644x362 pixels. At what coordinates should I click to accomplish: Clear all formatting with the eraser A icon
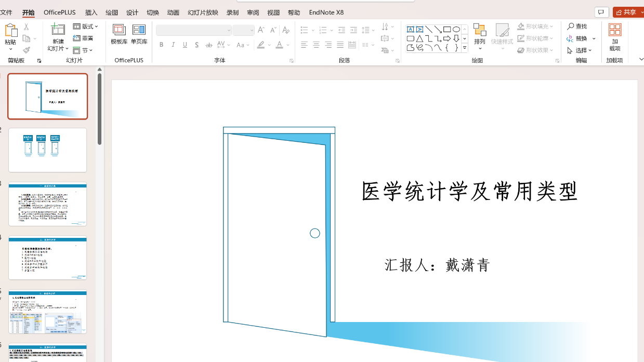pos(286,30)
